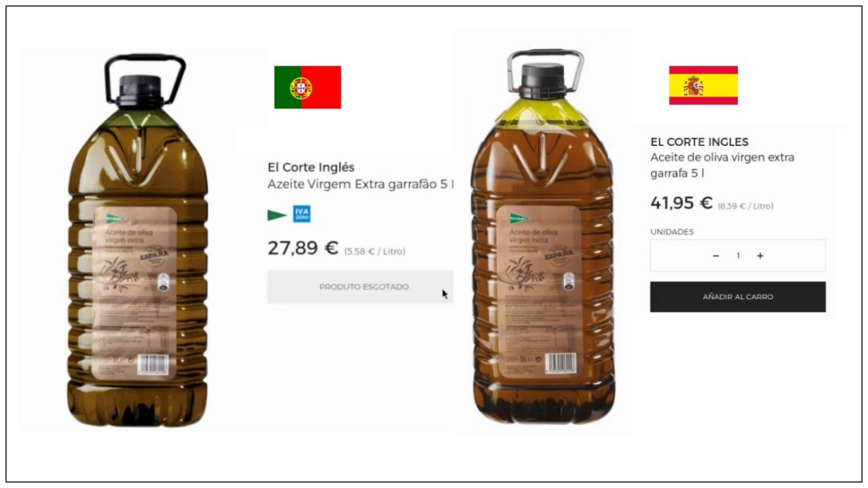Click the El Corte Inglés Portuguese brand name
868x488 pixels.
click(x=311, y=167)
